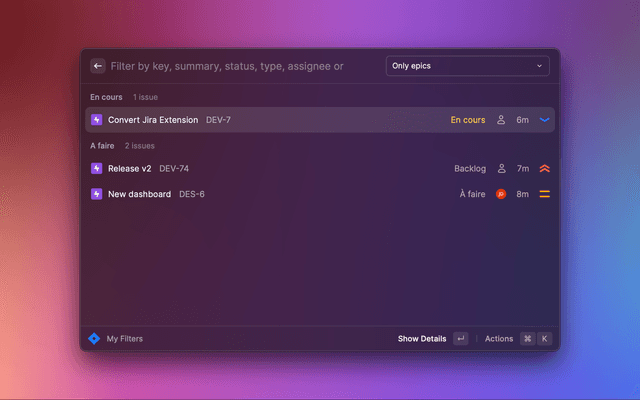This screenshot has width=640, height=400.
Task: Select the Convert Jira Extension issue title
Action: point(153,120)
